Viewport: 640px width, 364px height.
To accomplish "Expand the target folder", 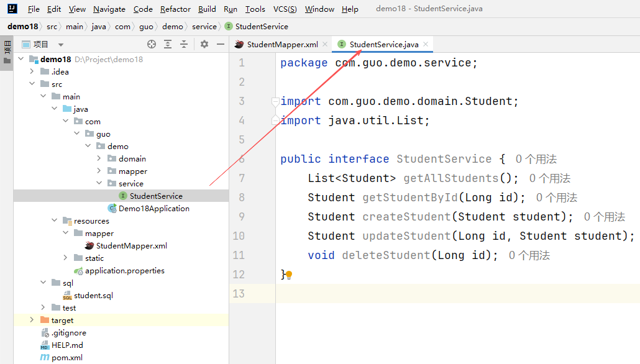I will [x=32, y=320].
